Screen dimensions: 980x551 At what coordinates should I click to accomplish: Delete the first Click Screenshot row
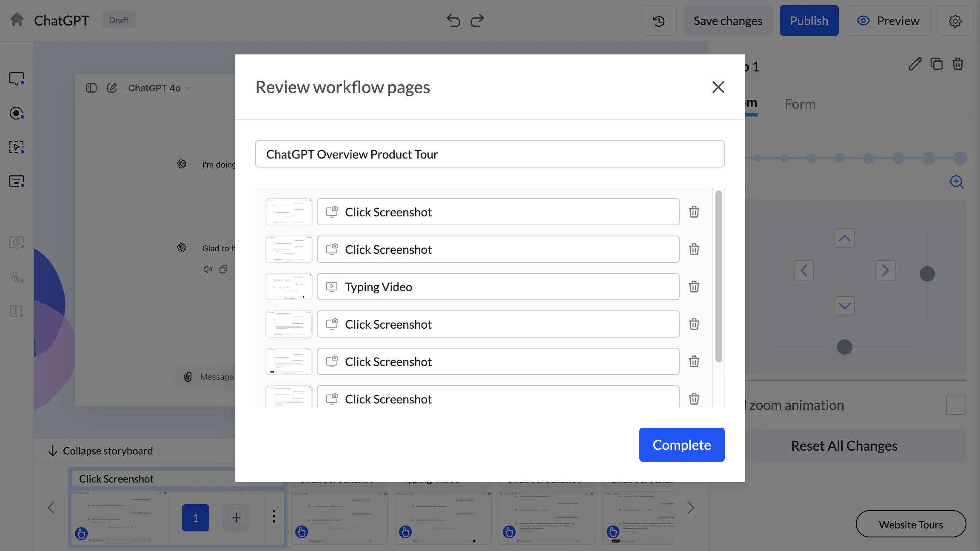[694, 212]
